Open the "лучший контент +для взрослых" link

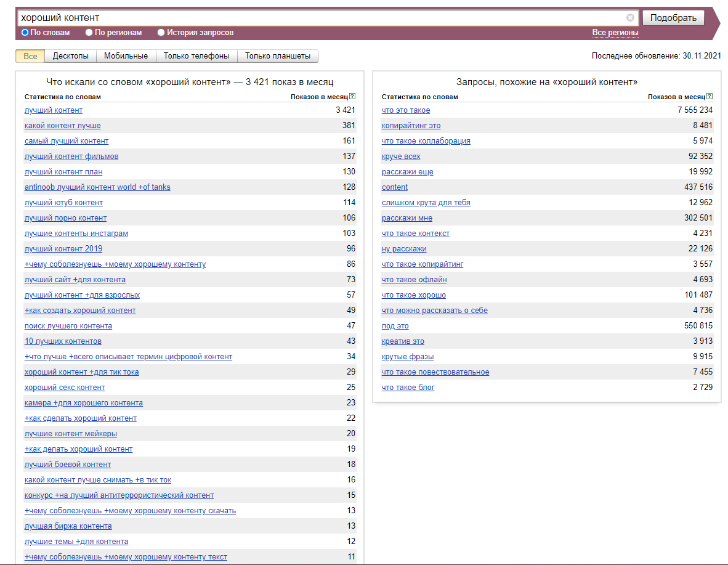(82, 295)
